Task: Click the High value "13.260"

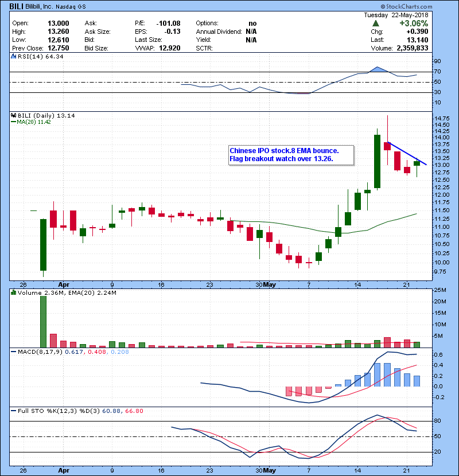Action: point(59,32)
